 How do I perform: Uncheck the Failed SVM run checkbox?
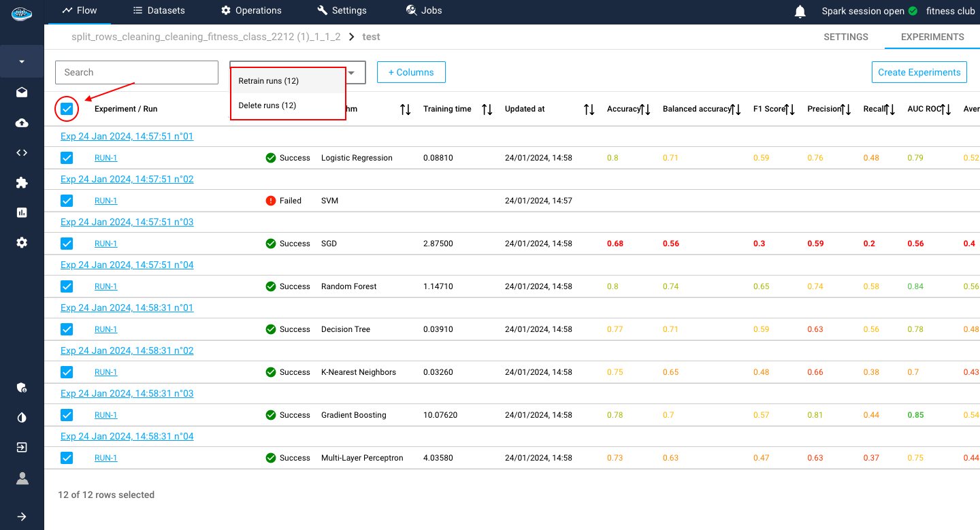click(67, 201)
